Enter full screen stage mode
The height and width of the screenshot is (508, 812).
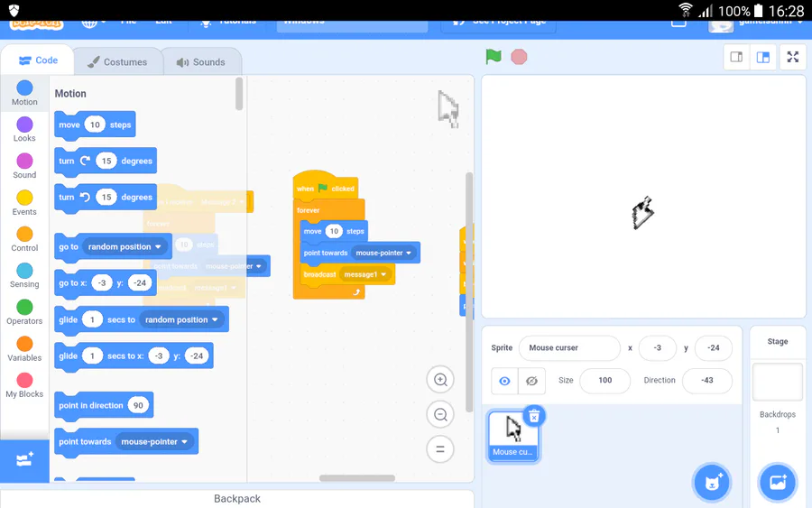793,57
